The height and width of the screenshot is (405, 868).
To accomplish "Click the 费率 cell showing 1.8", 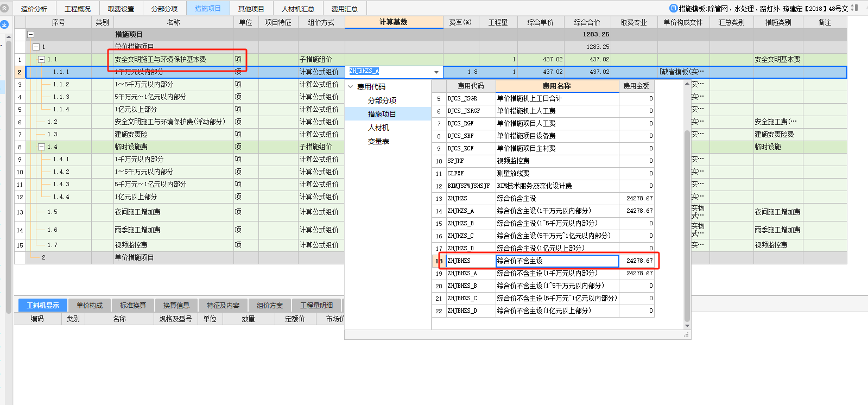I will (461, 72).
